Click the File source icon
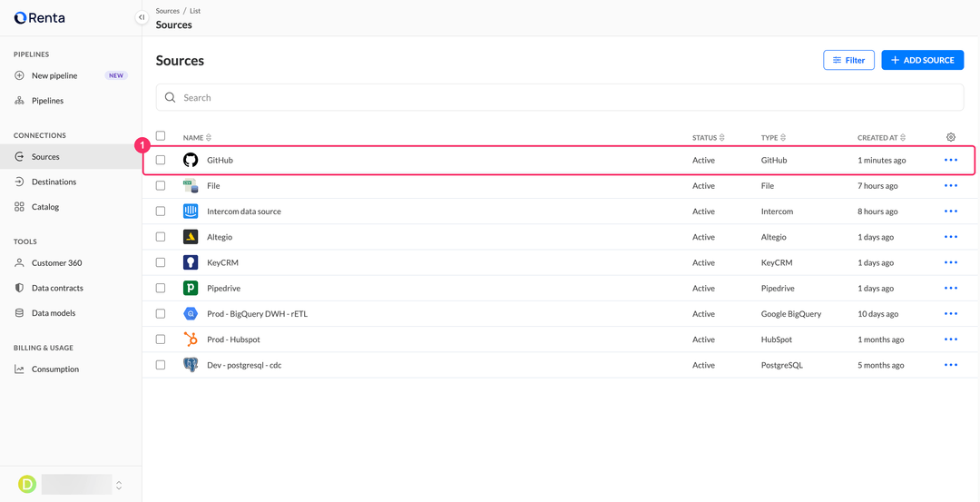Image resolution: width=980 pixels, height=502 pixels. 191,186
